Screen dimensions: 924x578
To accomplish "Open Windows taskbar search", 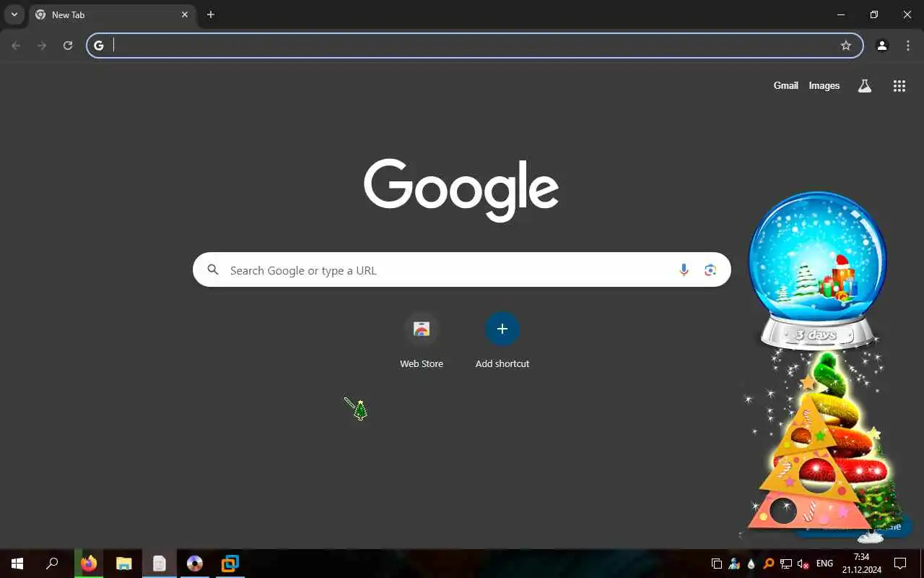I will (x=52, y=564).
